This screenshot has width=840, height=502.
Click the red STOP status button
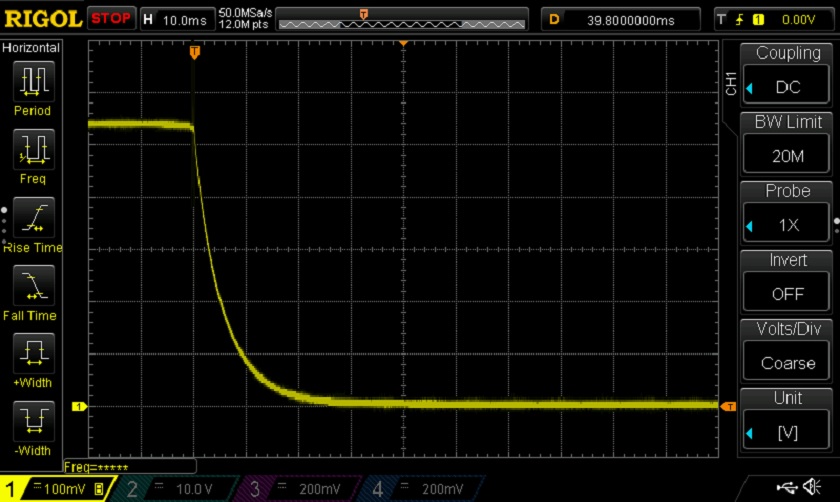(x=110, y=19)
